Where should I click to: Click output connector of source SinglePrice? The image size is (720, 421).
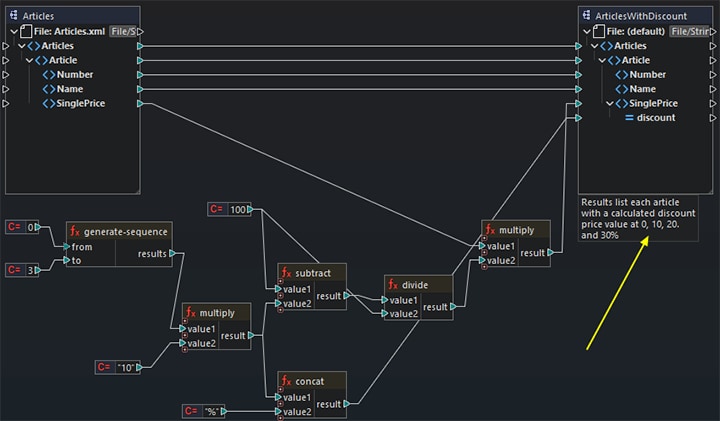coord(140,104)
